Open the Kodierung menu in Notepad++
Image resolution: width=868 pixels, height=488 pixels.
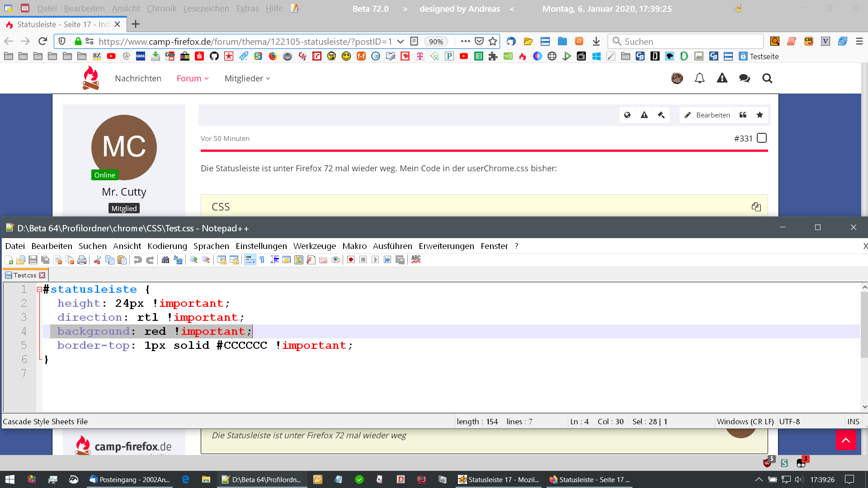point(167,246)
